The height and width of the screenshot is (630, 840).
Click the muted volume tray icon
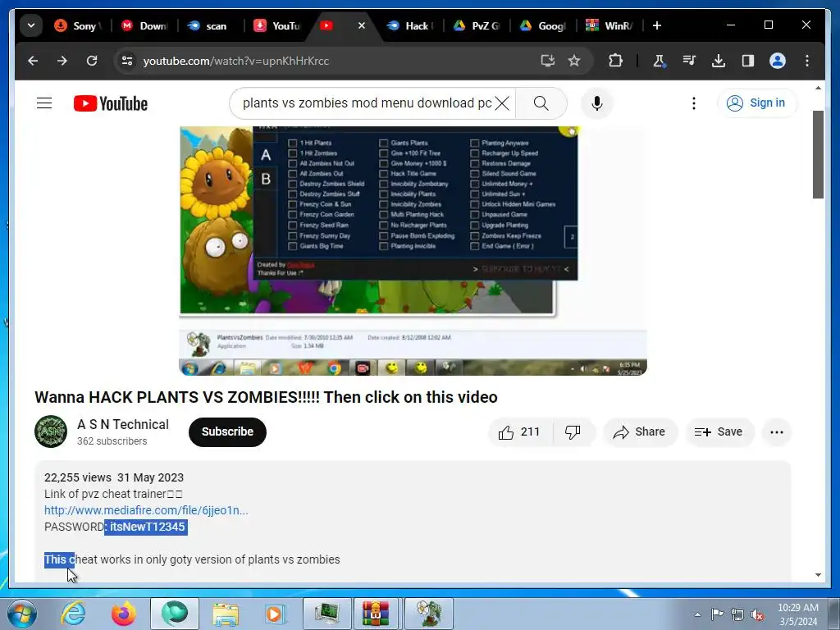[x=757, y=614]
